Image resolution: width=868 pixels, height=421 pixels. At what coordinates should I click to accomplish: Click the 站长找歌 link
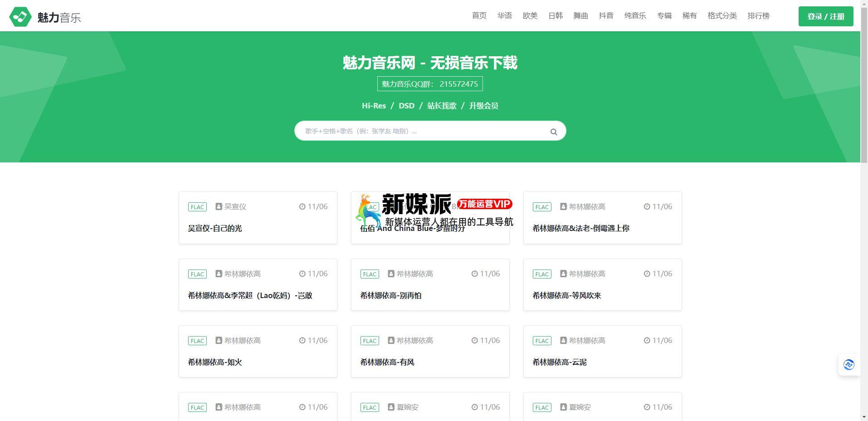[442, 106]
